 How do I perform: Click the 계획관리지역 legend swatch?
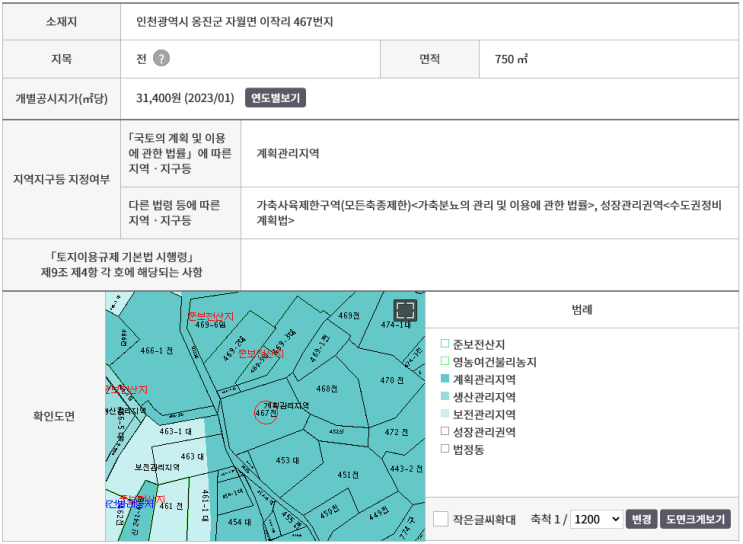(444, 379)
